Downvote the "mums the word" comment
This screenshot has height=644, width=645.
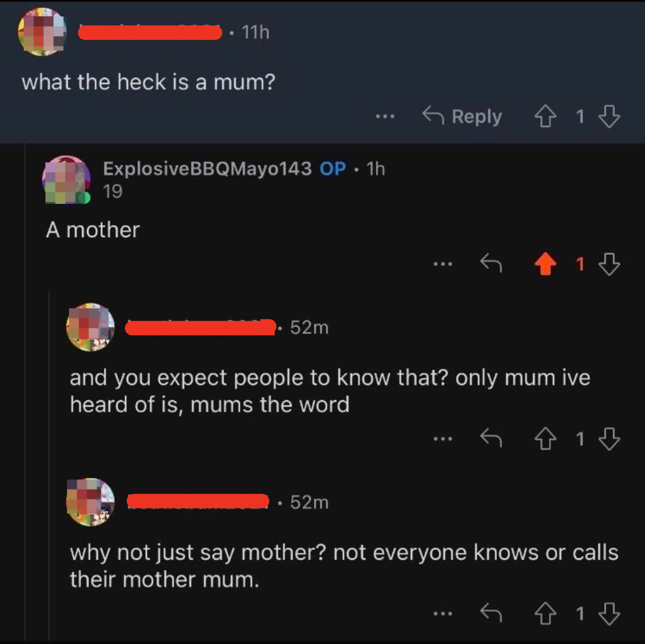click(609, 439)
